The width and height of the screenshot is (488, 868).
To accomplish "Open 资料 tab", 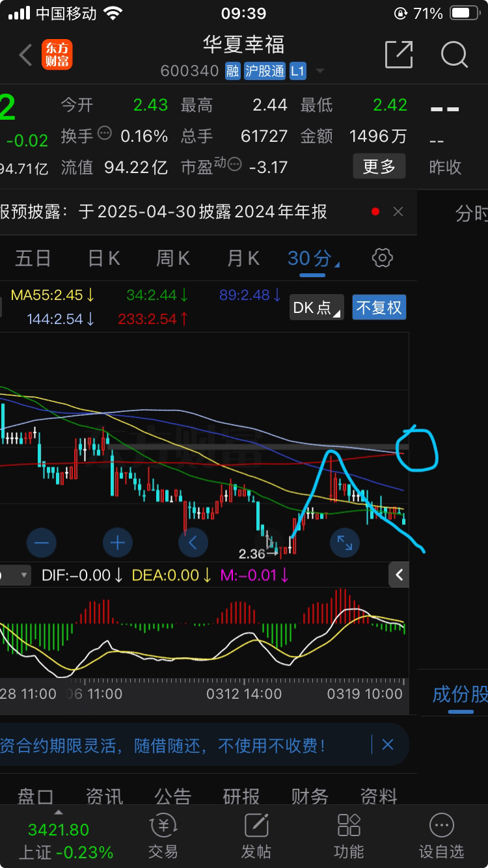I will tap(379, 796).
